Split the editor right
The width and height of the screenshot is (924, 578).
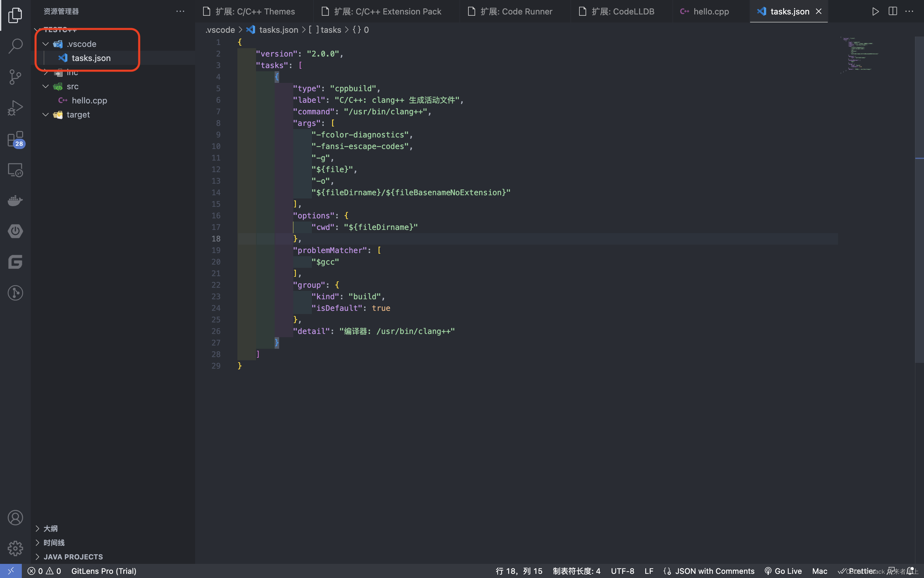[893, 12]
